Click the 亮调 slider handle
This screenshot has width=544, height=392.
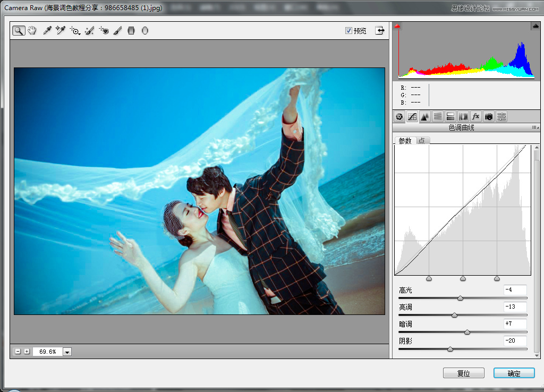454,315
